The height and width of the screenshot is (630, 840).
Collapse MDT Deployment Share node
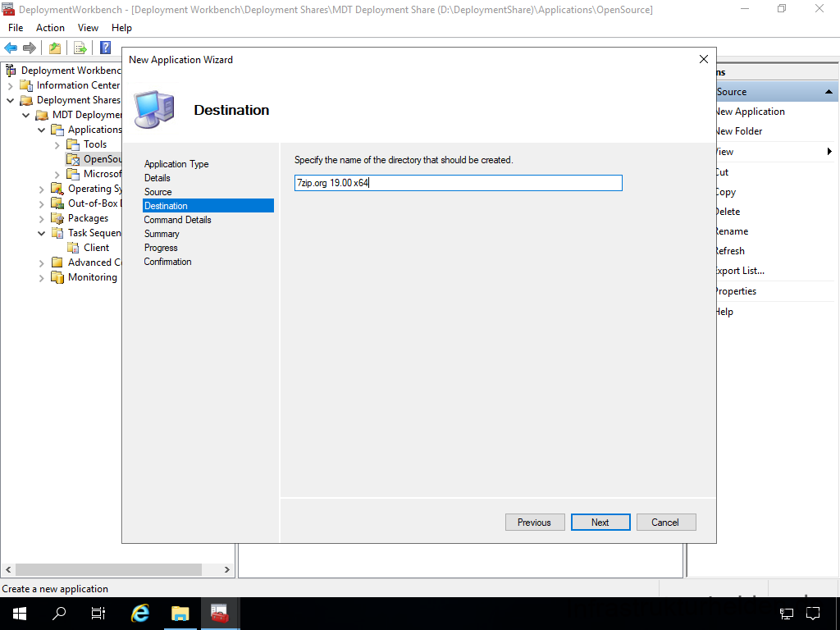(25, 115)
